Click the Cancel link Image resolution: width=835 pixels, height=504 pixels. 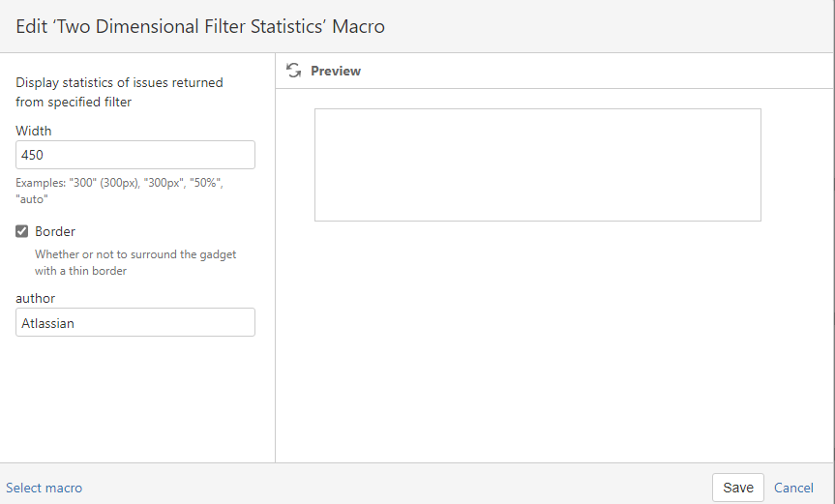click(793, 488)
